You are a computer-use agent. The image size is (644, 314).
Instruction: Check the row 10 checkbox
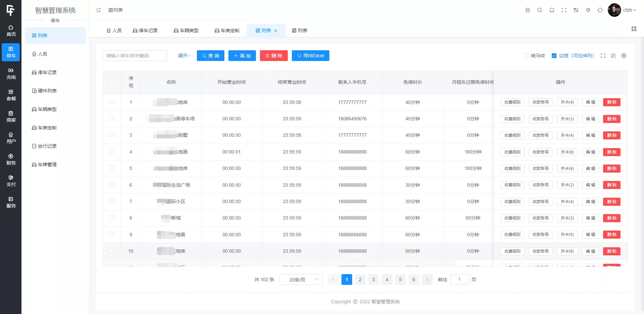[x=112, y=250]
